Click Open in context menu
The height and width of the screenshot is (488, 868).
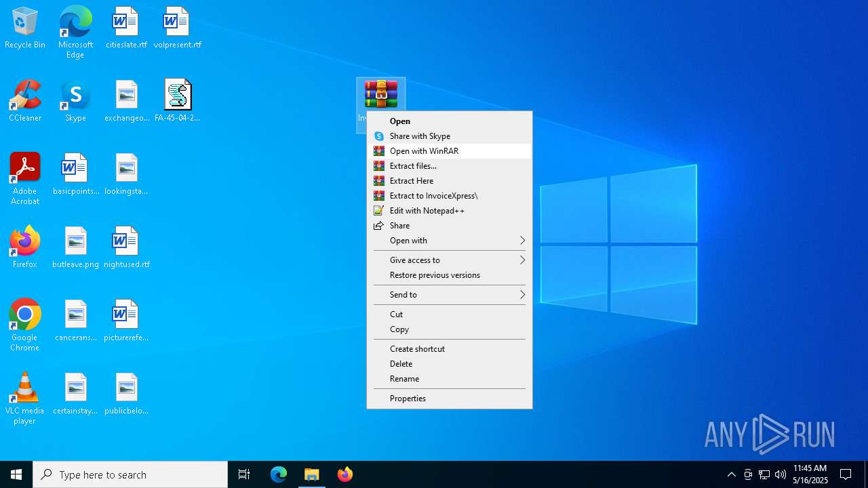[x=450, y=121]
